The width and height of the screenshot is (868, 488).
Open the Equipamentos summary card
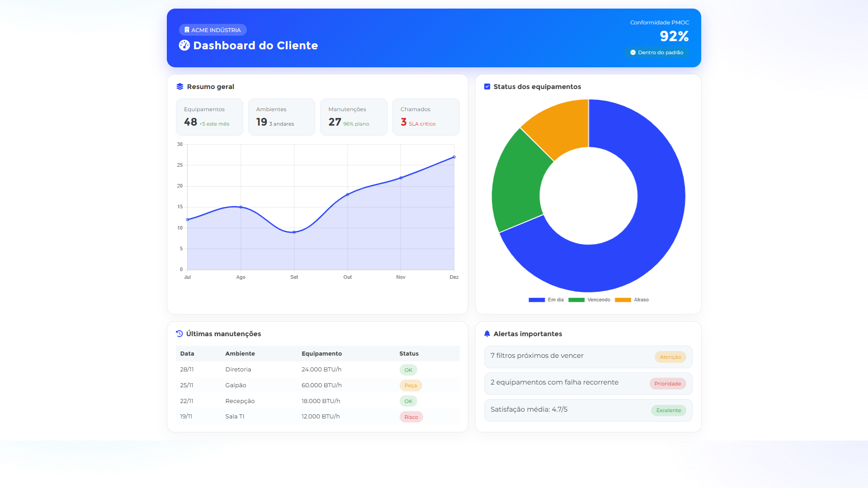tap(209, 117)
